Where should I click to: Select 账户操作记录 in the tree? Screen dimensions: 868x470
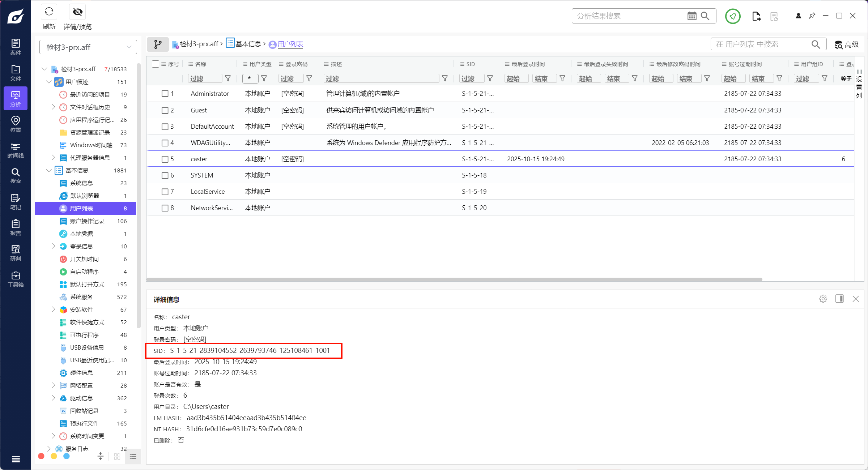[87, 221]
